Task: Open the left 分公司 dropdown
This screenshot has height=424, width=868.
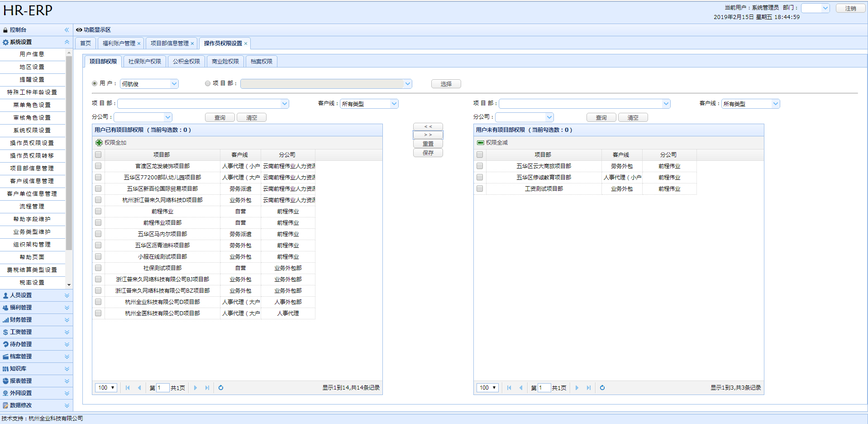Action: click(x=168, y=117)
